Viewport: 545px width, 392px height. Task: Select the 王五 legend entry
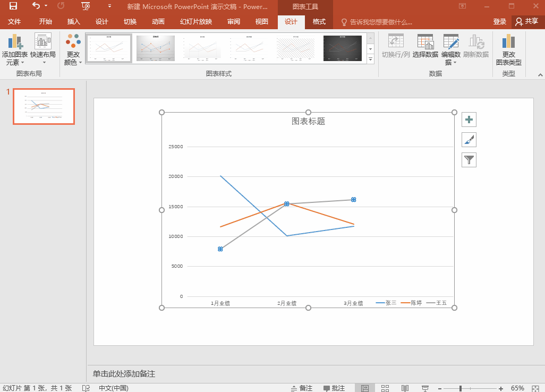point(437,303)
